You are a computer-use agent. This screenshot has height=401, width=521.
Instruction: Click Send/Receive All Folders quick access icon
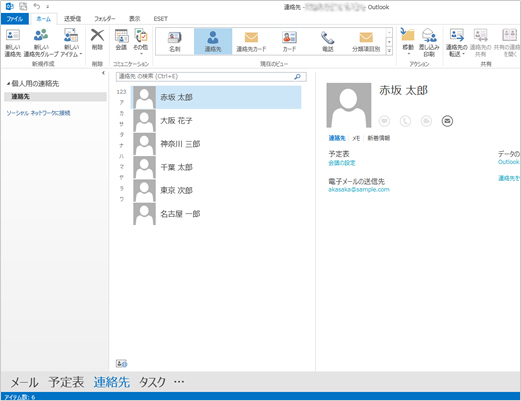click(x=23, y=6)
